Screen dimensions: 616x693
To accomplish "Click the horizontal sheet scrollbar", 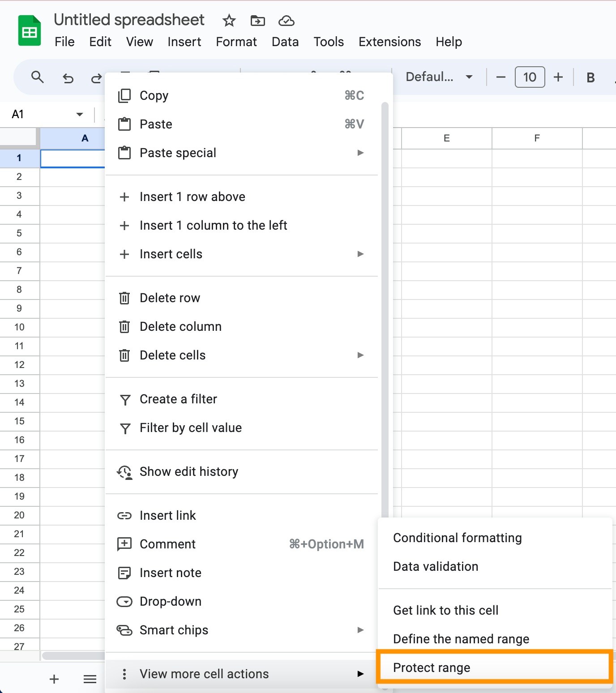I will pos(74,656).
